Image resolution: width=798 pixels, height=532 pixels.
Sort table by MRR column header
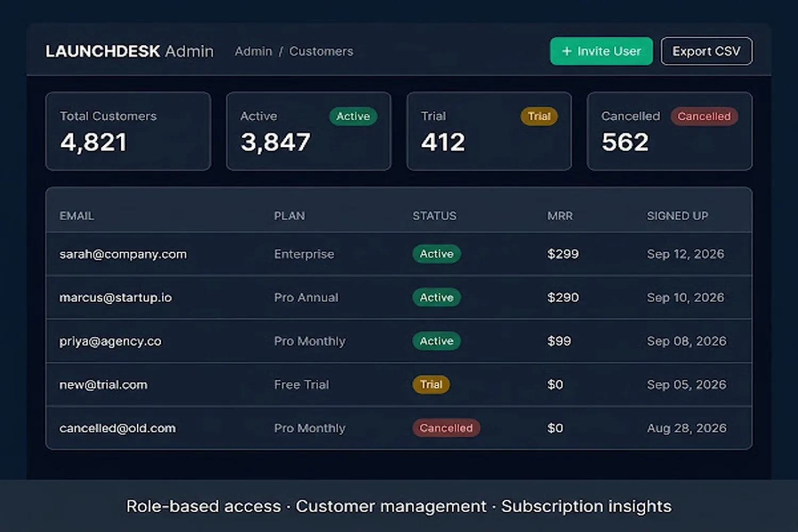560,216
